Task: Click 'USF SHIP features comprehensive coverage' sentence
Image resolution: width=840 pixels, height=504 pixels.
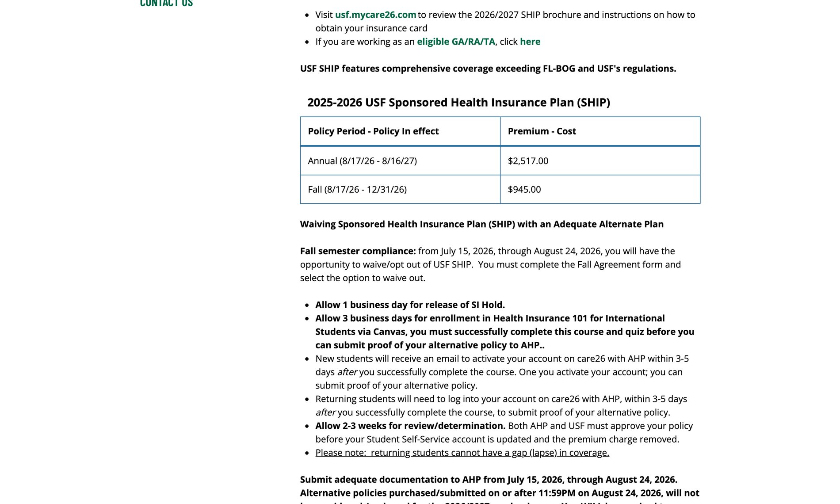Action: 488,69
